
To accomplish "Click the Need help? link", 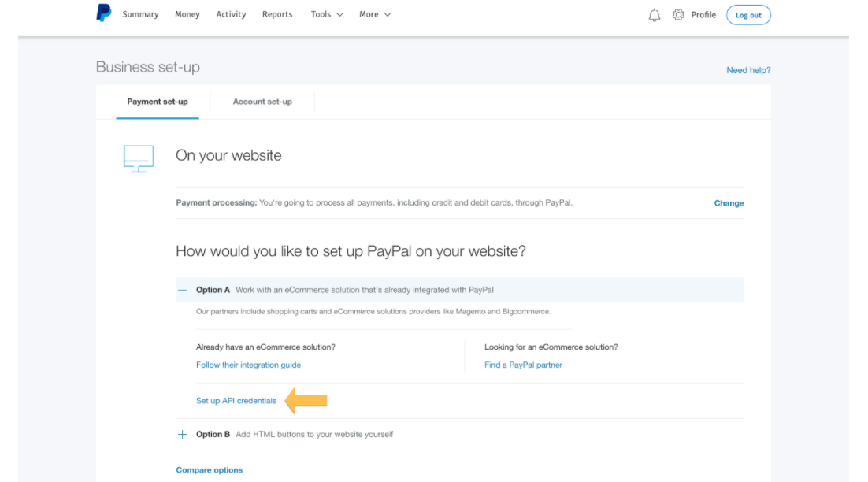I will [748, 70].
